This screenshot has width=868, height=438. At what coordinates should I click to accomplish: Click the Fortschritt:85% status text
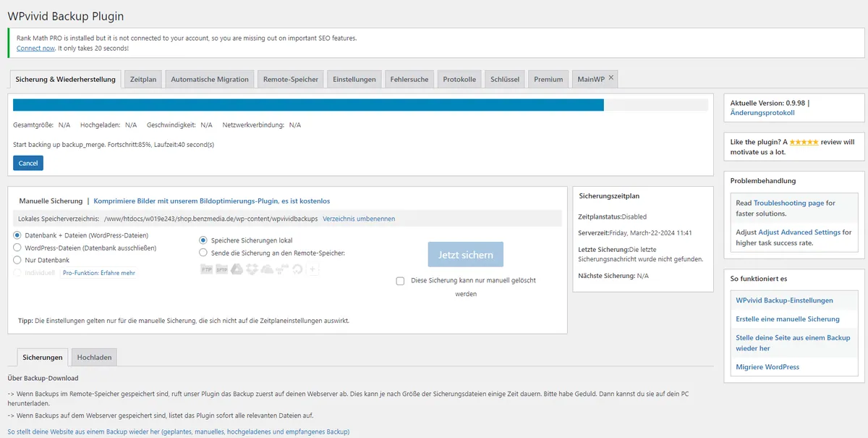(x=129, y=145)
